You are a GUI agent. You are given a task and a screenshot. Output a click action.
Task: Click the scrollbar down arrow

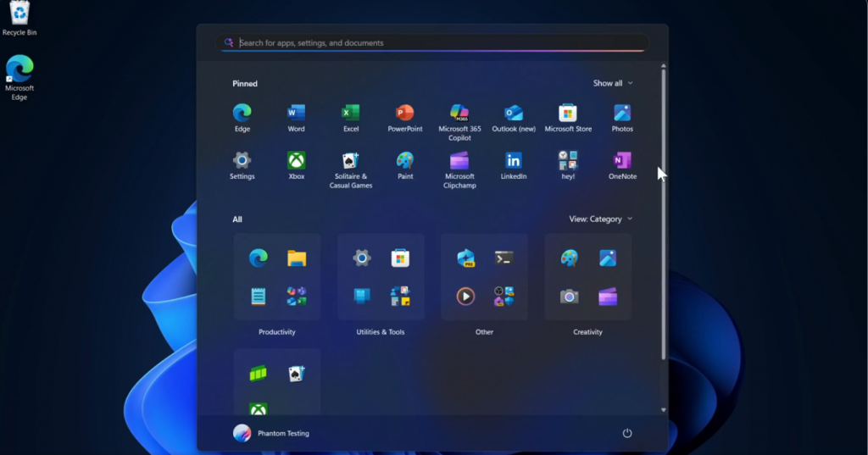[663, 410]
